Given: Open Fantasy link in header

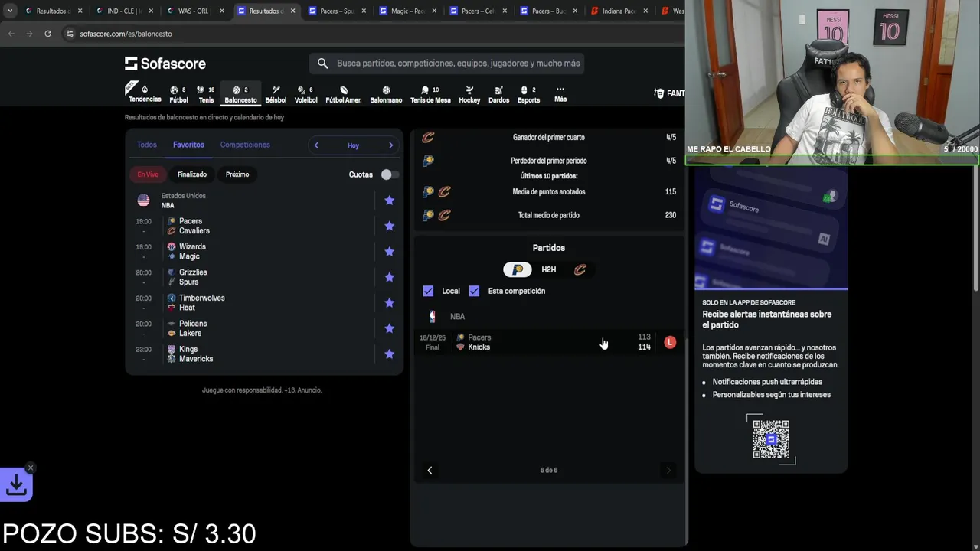Looking at the screenshot, I should [670, 93].
